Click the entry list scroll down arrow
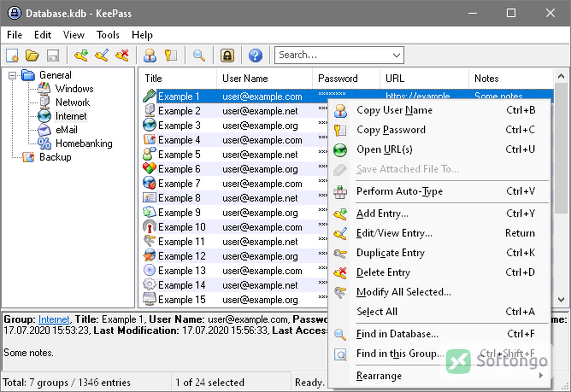 pyautogui.click(x=561, y=300)
